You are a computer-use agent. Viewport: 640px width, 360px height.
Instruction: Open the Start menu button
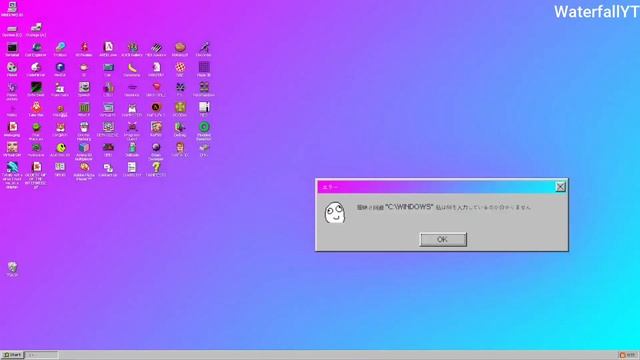click(12, 355)
